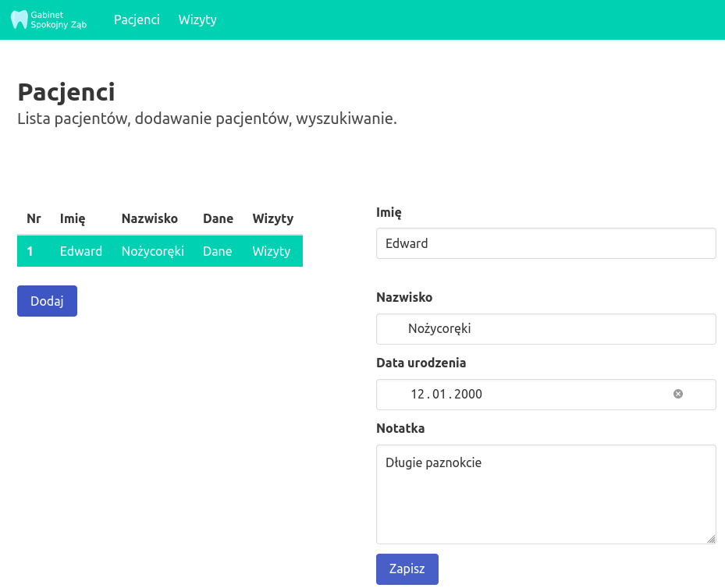
Task: Click the Notatka textarea resize handle
Action: pos(711,539)
